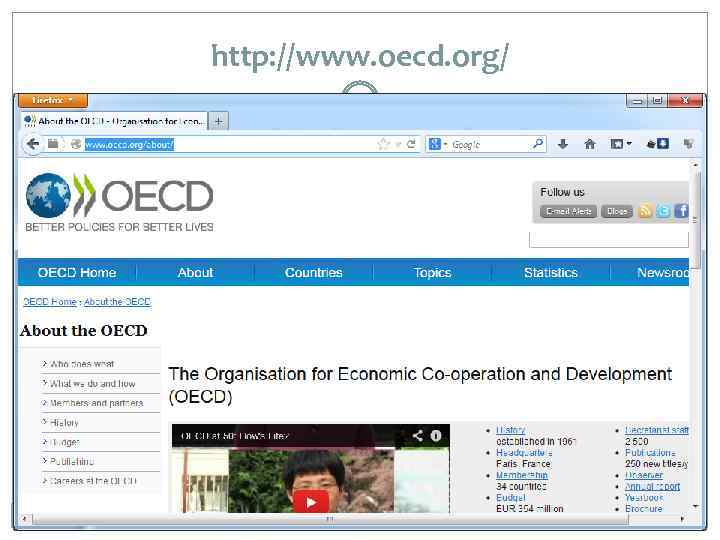Image resolution: width=720 pixels, height=540 pixels.
Task: Open What we do and how in sidebar
Action: [x=92, y=383]
